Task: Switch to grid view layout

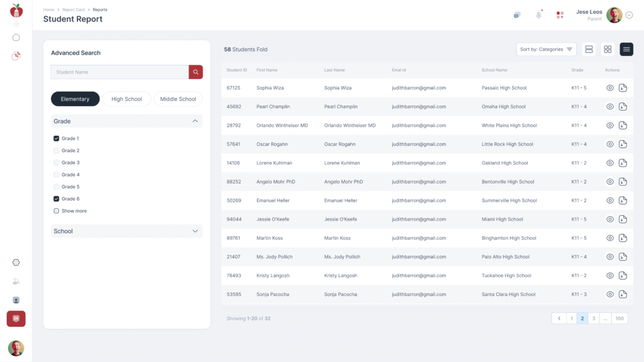Action: [x=608, y=49]
